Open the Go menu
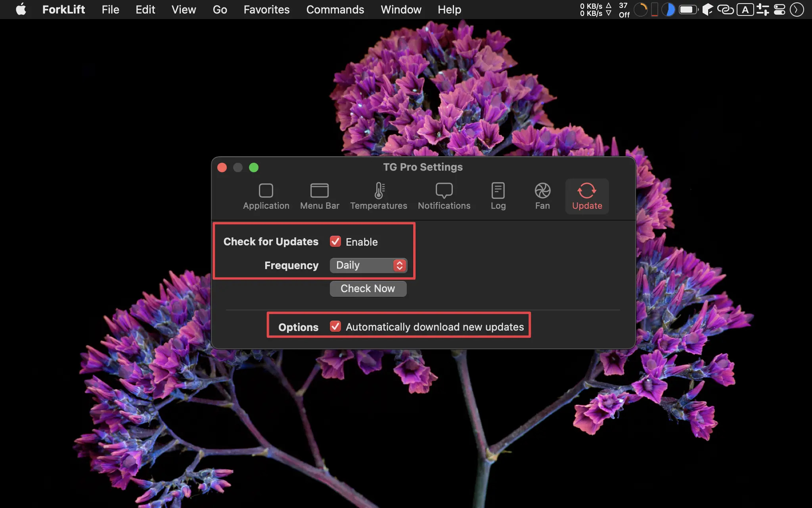The height and width of the screenshot is (508, 812). coord(220,10)
